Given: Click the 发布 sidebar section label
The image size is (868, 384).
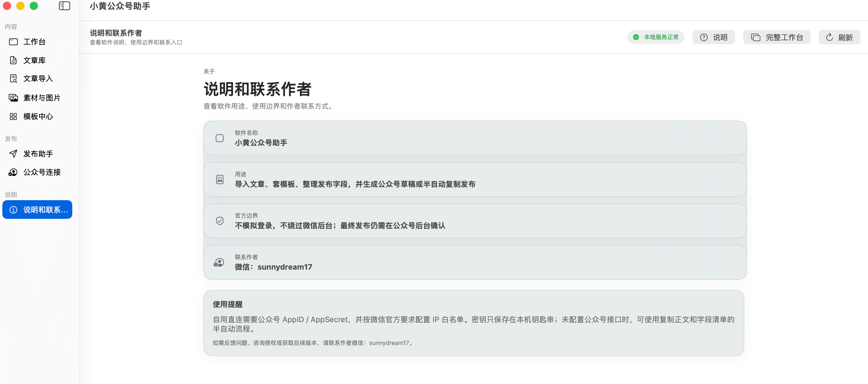Looking at the screenshot, I should tap(11, 139).
